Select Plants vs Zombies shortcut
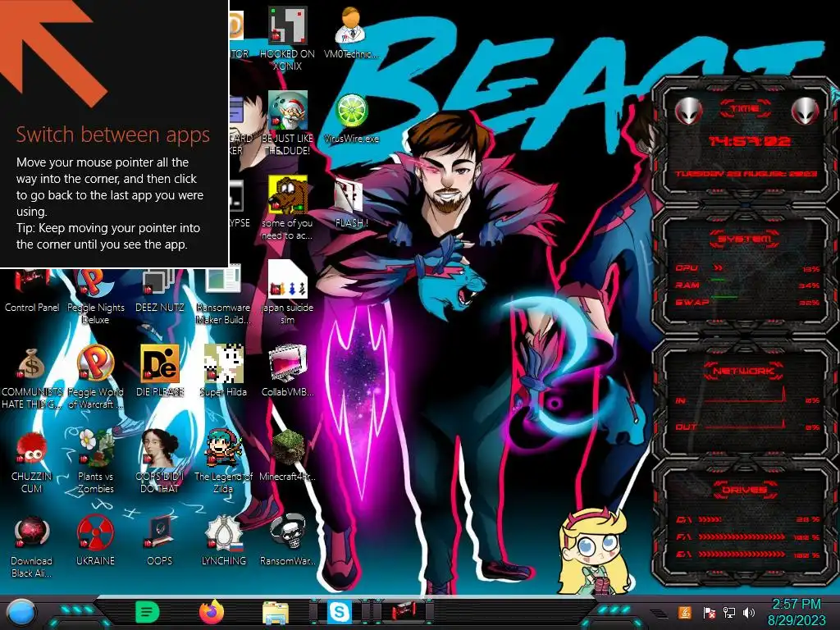The height and width of the screenshot is (630, 840). tap(95, 461)
